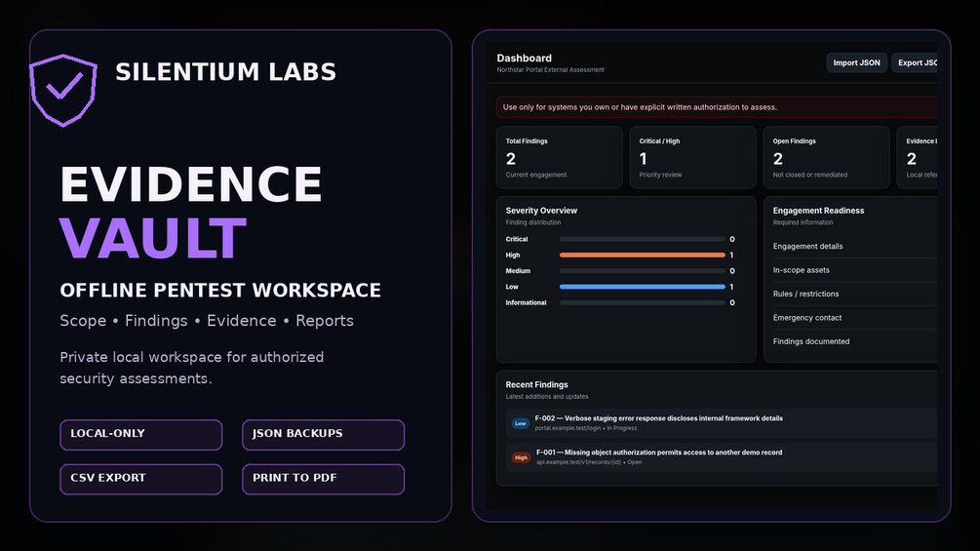This screenshot has height=551, width=980.
Task: Select the Engagement details readiness row
Action: [x=854, y=246]
